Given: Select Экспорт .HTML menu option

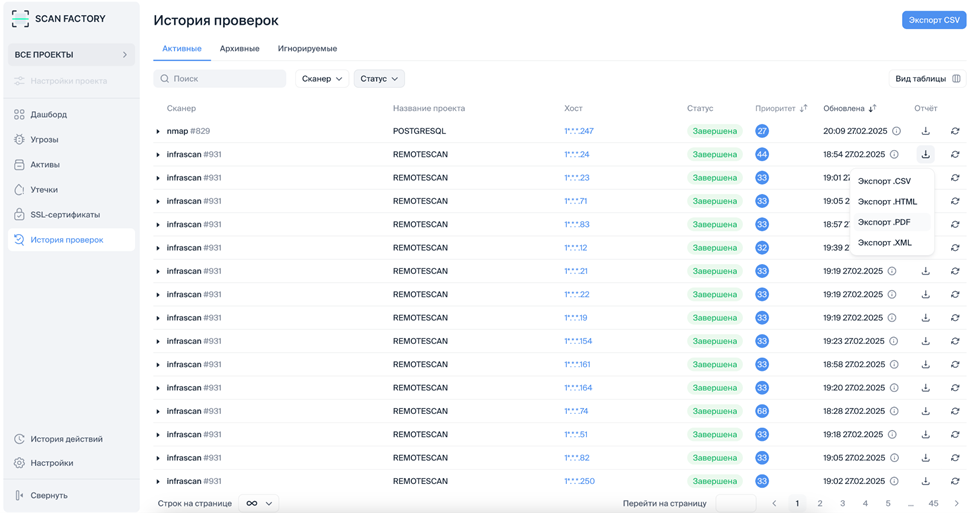Looking at the screenshot, I should click(887, 202).
